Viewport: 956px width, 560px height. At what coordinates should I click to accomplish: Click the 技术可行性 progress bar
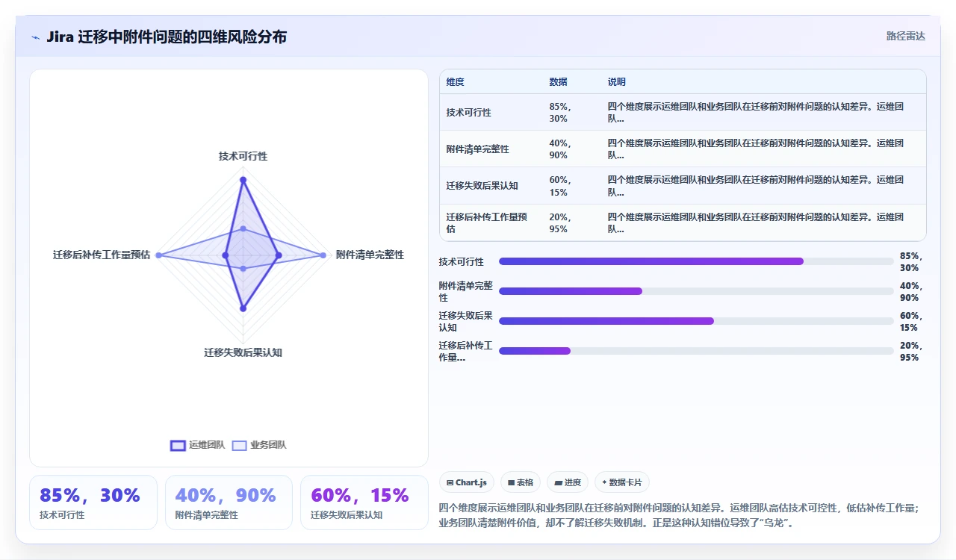696,261
